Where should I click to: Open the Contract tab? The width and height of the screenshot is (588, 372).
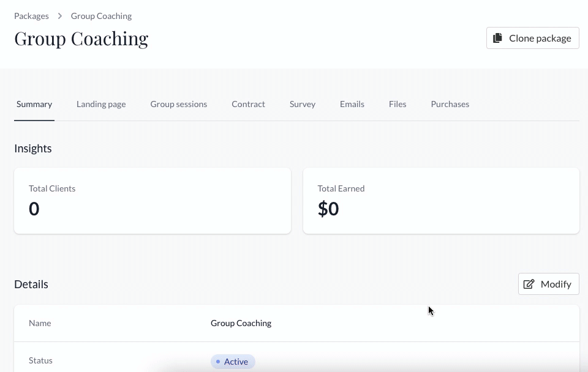pyautogui.click(x=248, y=104)
